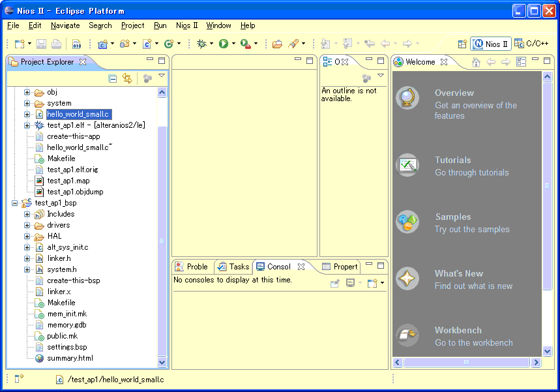Maximize the Project Explorer view
The image size is (560, 392).
click(162, 61)
